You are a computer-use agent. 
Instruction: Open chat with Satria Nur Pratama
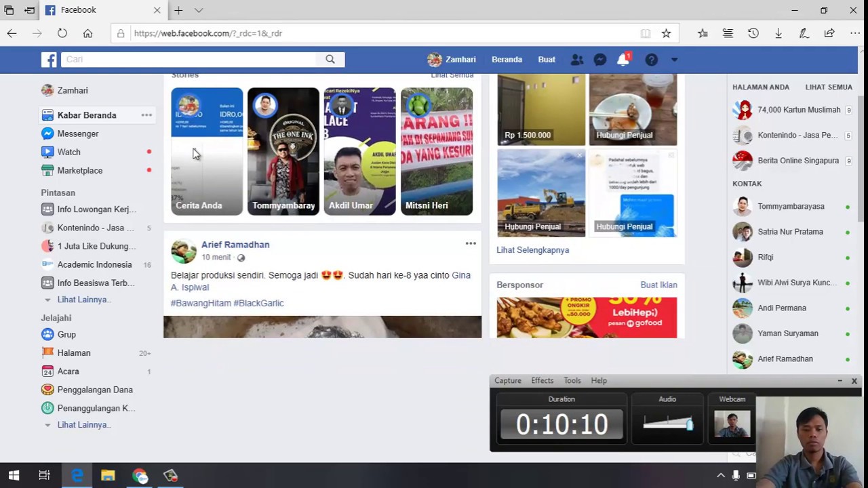pyautogui.click(x=790, y=232)
